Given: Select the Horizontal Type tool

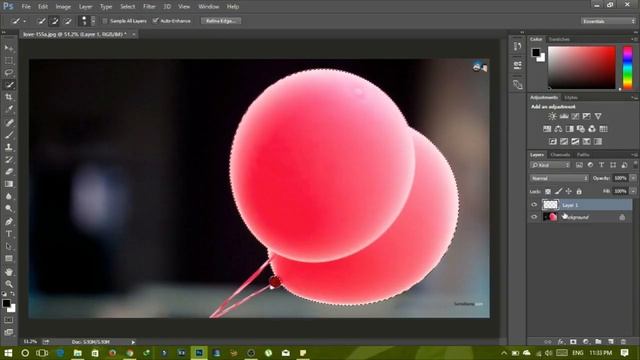Looking at the screenshot, I should (9, 234).
